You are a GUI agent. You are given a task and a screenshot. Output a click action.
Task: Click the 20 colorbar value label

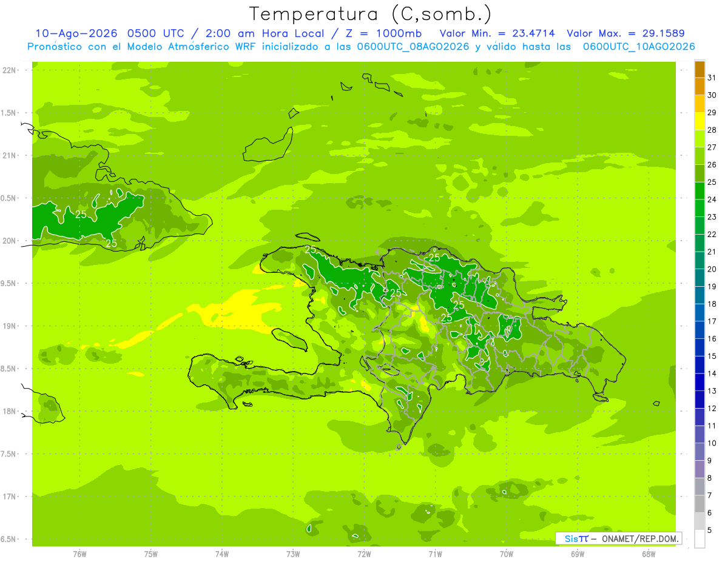tap(712, 269)
